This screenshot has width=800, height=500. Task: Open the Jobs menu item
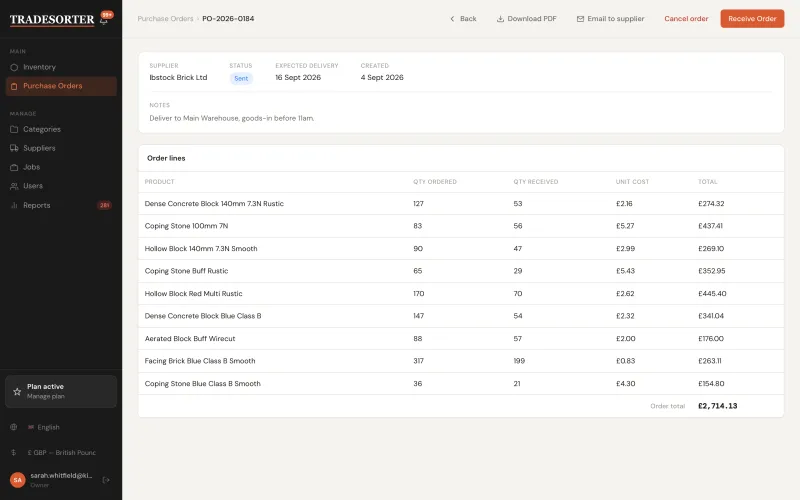click(61, 167)
